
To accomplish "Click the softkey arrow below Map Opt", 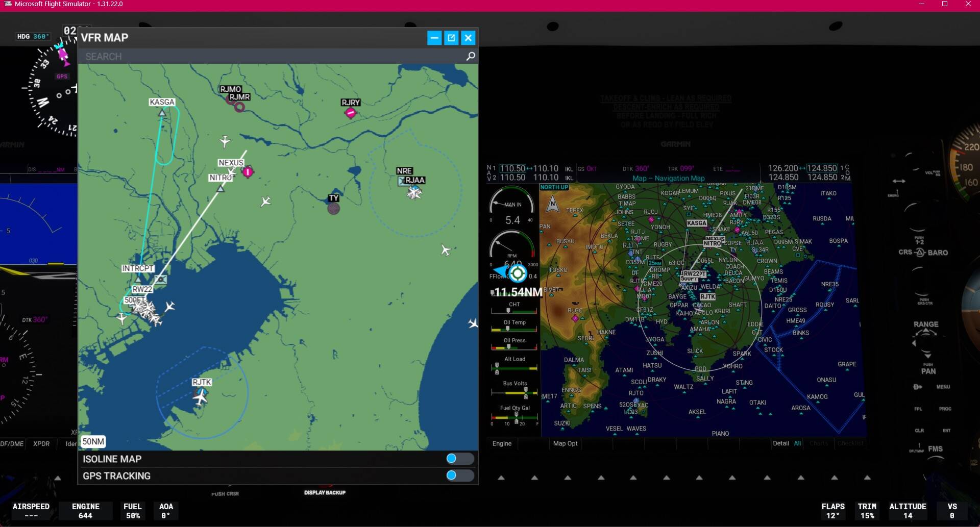I will coord(568,478).
